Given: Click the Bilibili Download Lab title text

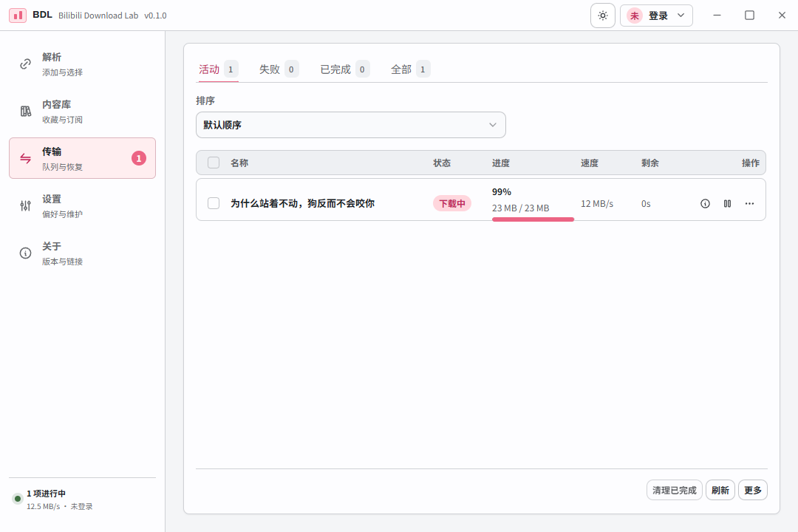Looking at the screenshot, I should pos(98,16).
